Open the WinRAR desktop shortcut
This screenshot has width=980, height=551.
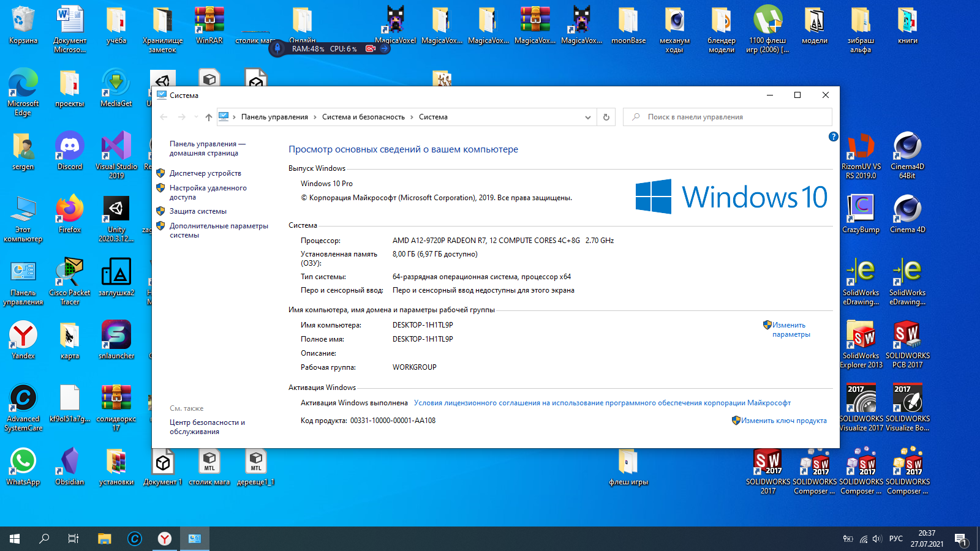click(x=209, y=24)
